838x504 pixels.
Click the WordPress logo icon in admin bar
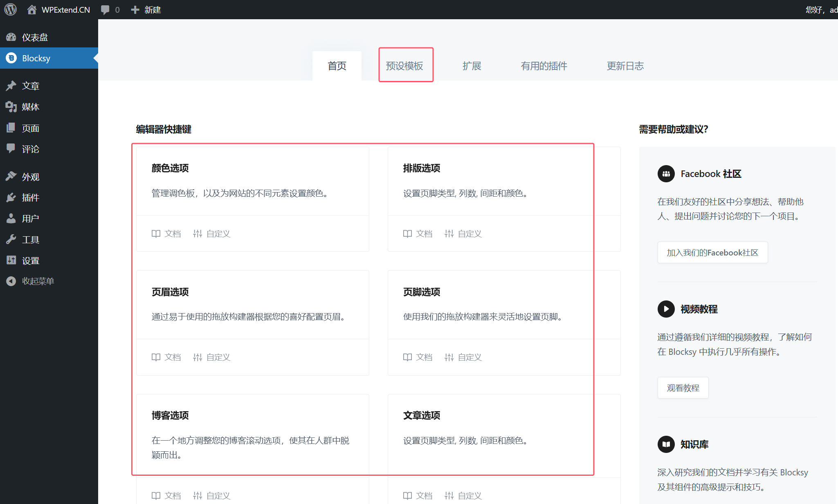11,9
